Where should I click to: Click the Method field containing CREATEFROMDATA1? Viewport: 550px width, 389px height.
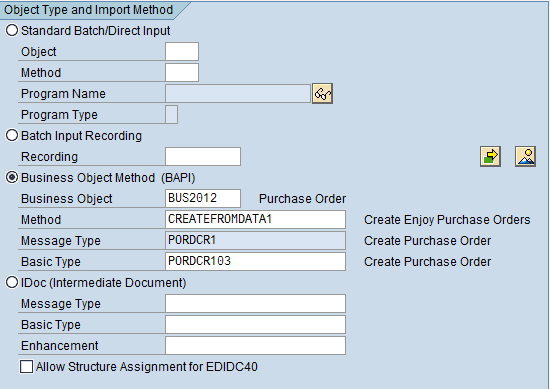coord(255,220)
